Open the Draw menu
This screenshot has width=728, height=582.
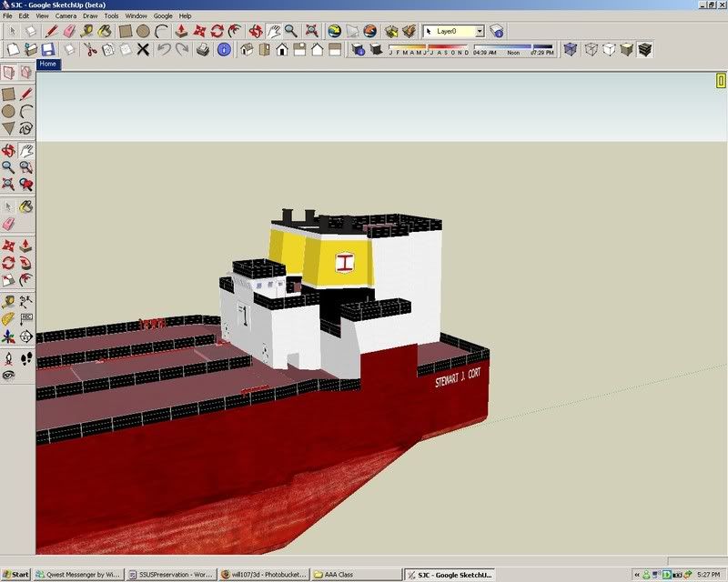(90, 15)
